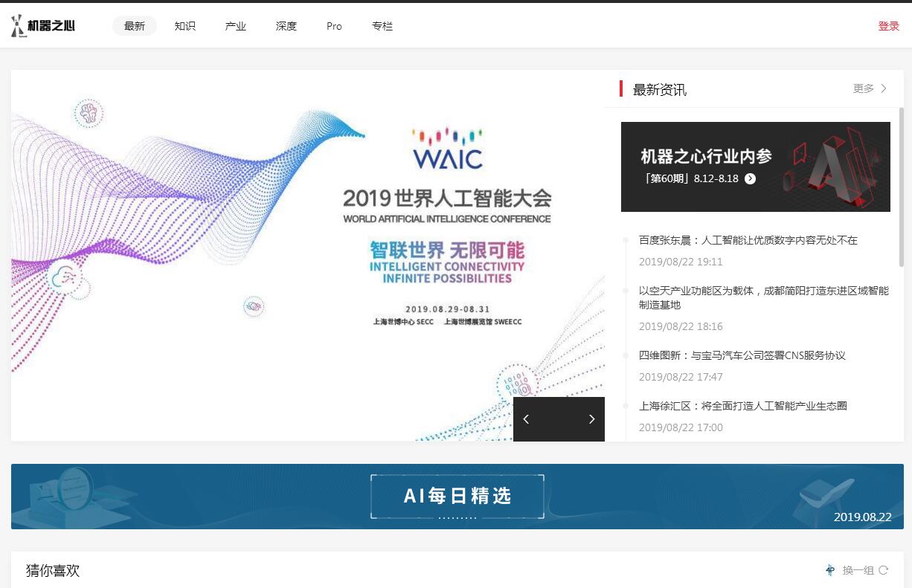Open 更多 latest news link
The image size is (912, 588).
pos(864,88)
